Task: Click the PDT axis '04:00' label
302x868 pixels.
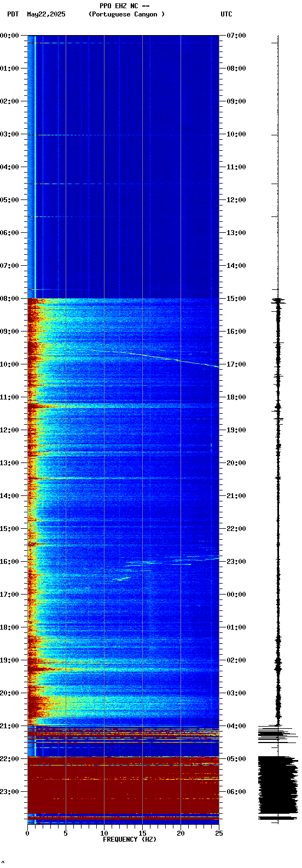Action: [9, 167]
